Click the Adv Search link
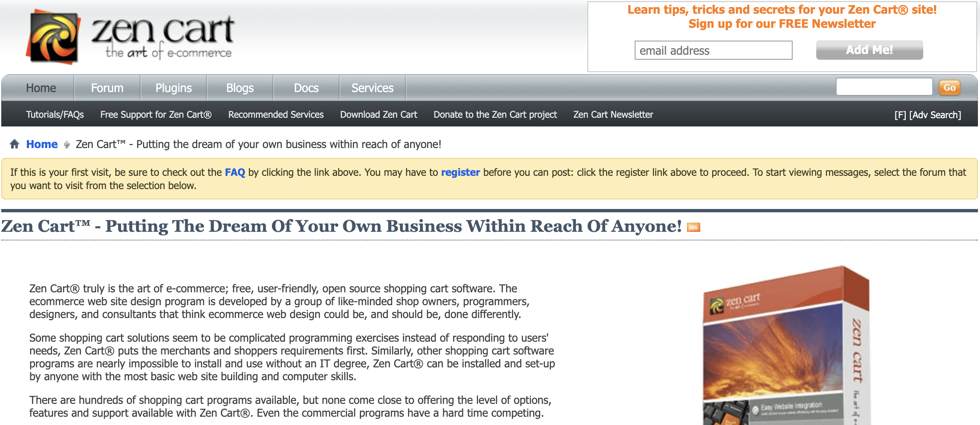 point(935,115)
